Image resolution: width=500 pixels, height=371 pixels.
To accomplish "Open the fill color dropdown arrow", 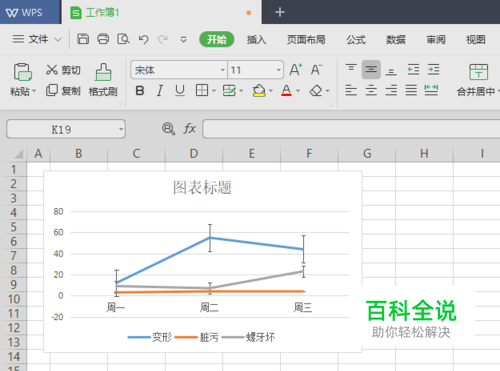I will (x=271, y=91).
